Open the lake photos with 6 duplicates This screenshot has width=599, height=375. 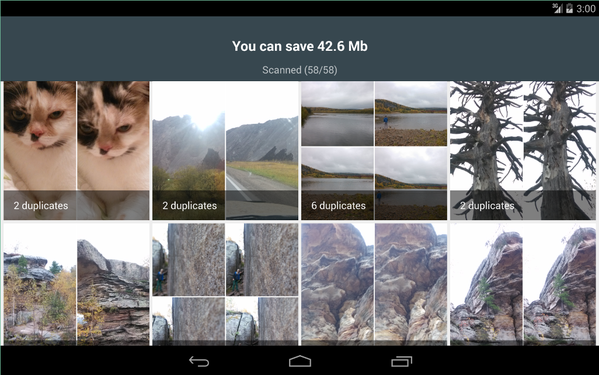click(x=374, y=150)
